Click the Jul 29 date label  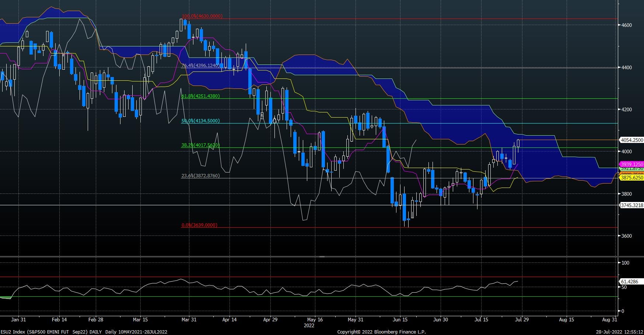click(522, 320)
